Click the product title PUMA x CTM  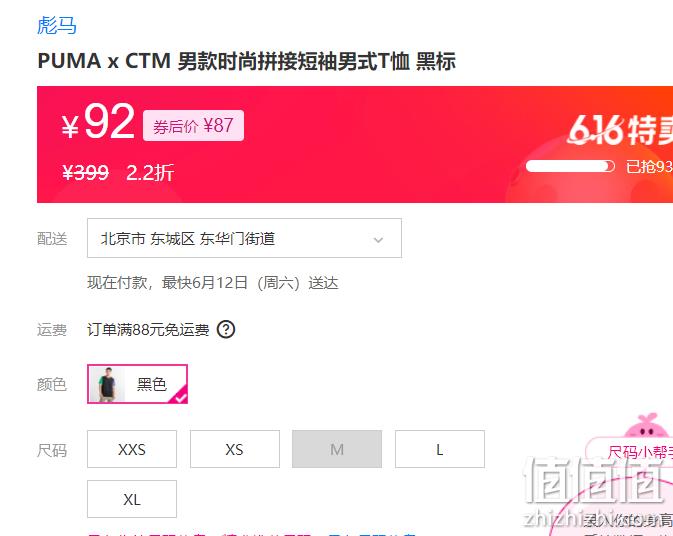pos(246,61)
